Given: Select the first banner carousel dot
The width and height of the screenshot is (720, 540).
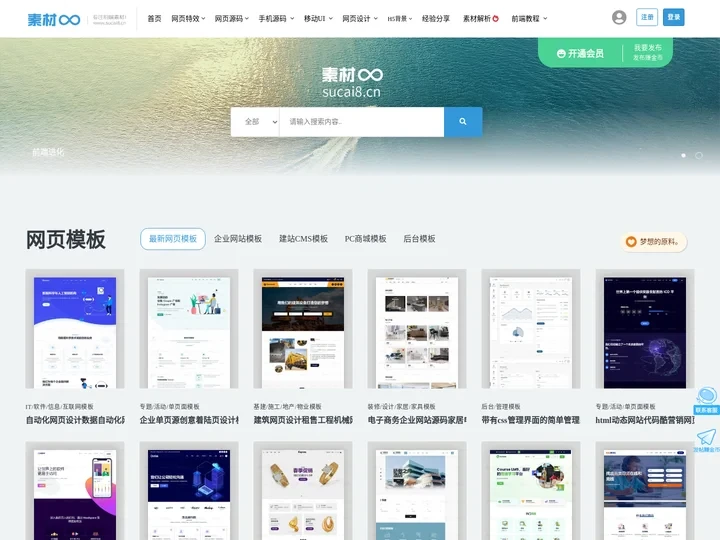Looking at the screenshot, I should [x=683, y=156].
